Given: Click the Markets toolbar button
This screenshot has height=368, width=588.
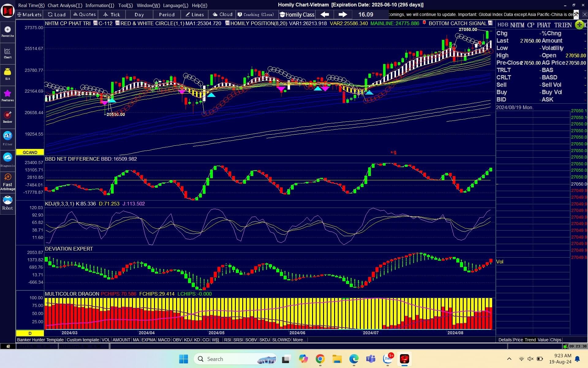Looking at the screenshot, I should click(29, 14).
